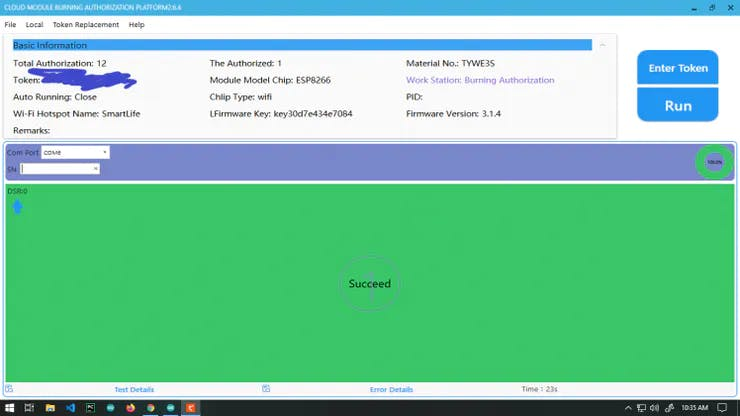
Task: Click the Succeed status circle
Action: coord(370,283)
